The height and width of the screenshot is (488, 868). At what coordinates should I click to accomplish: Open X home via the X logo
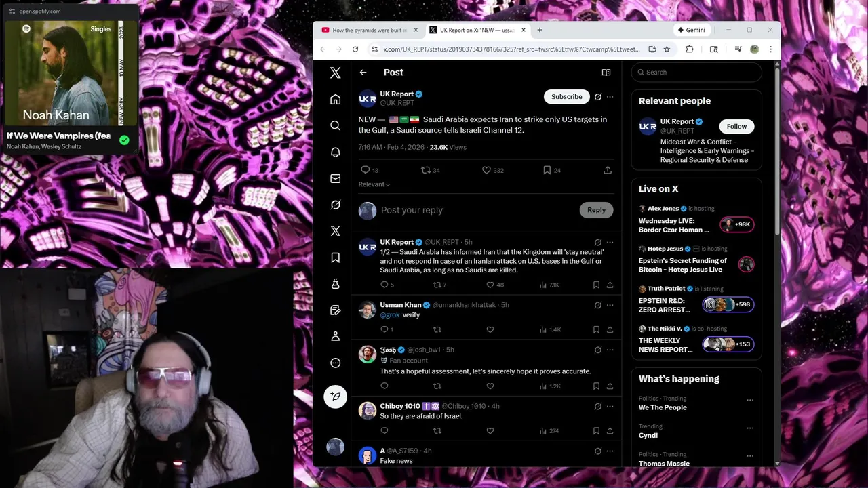coord(335,73)
